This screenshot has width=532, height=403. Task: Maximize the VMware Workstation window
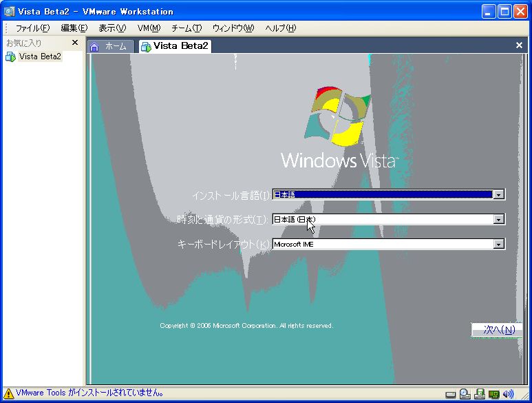[x=504, y=12]
